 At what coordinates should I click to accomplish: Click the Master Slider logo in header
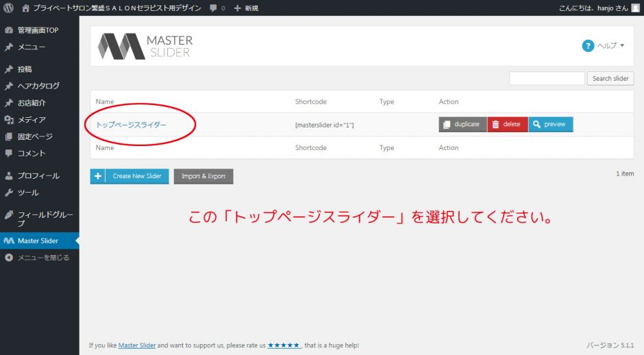pos(145,46)
